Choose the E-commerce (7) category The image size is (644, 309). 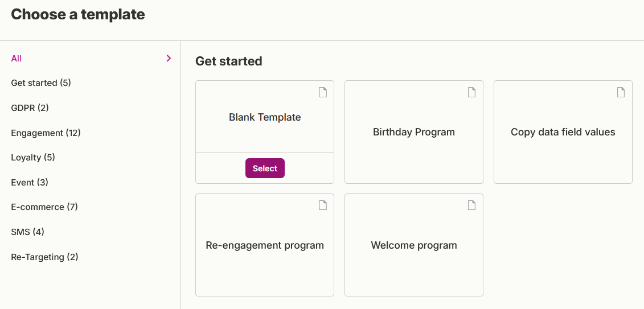click(x=44, y=207)
